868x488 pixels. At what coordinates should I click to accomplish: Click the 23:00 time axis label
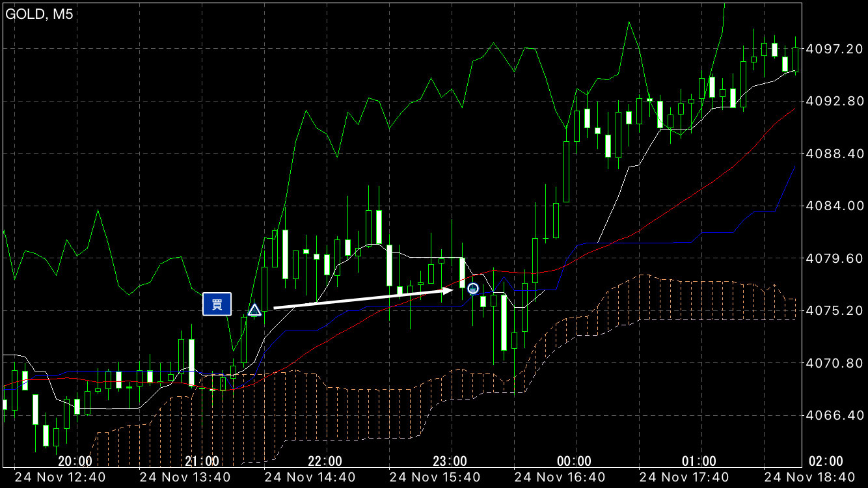coord(450,461)
